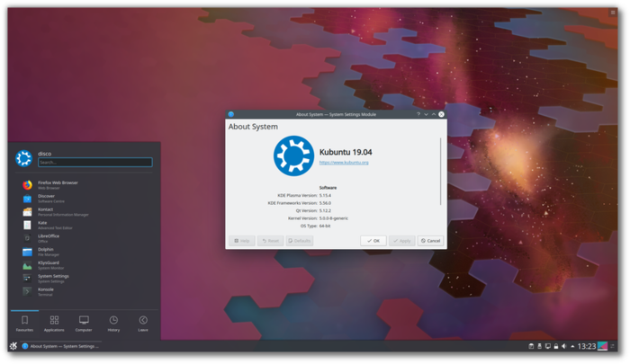The width and height of the screenshot is (630, 364).
Task: Open the 13:23 clock in the panel
Action: 587,346
